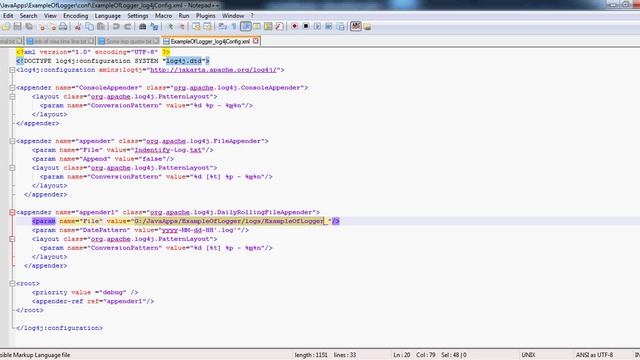
Task: Switch to the ExampleOfLogger_log4jConfig.xml tab
Action: [x=211, y=41]
